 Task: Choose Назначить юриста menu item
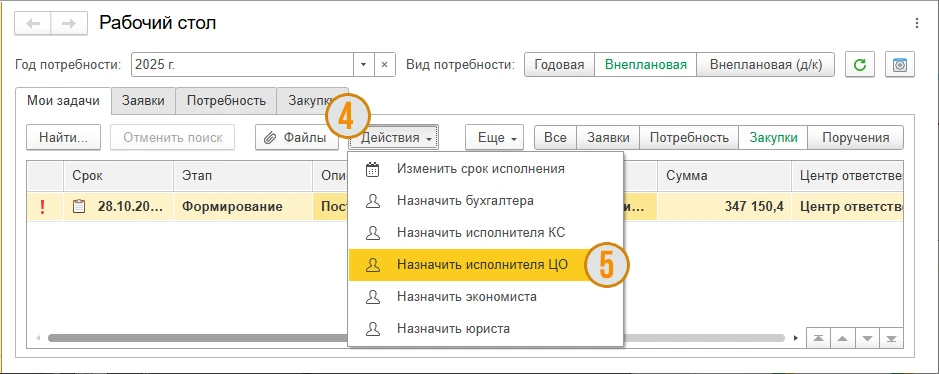(x=486, y=329)
